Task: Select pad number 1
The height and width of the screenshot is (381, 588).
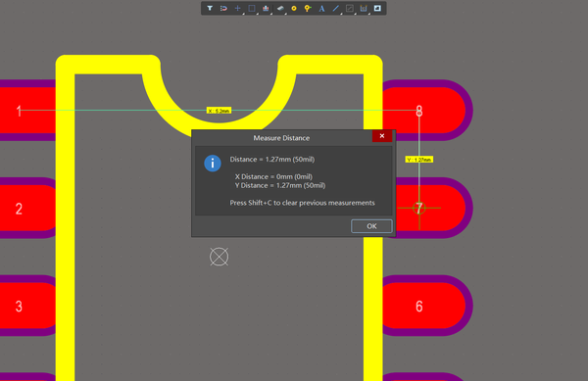Action: coord(27,111)
